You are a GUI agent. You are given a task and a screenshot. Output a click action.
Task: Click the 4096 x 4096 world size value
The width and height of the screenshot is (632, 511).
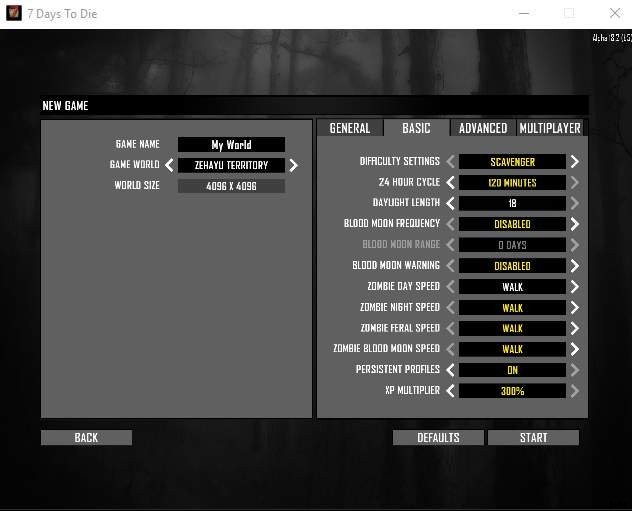point(231,186)
